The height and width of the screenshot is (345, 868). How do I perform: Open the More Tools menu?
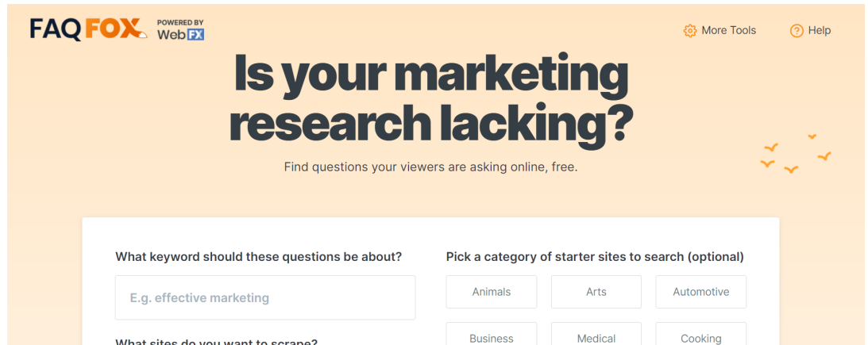tap(728, 31)
